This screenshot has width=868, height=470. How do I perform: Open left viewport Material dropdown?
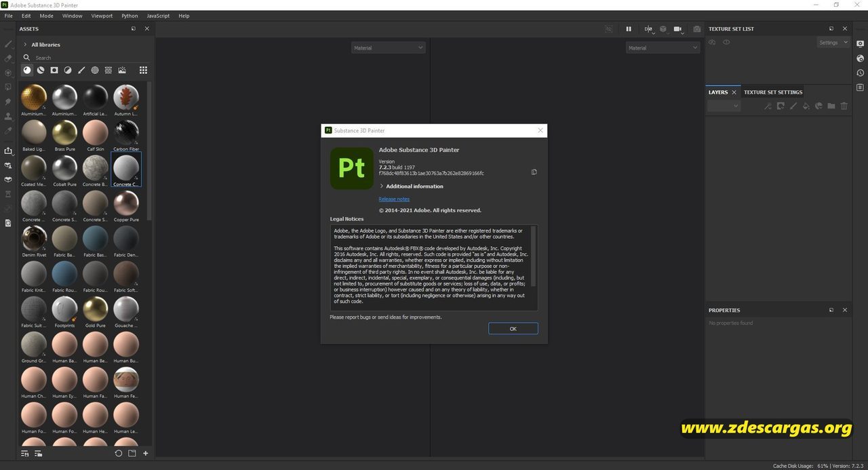(389, 47)
